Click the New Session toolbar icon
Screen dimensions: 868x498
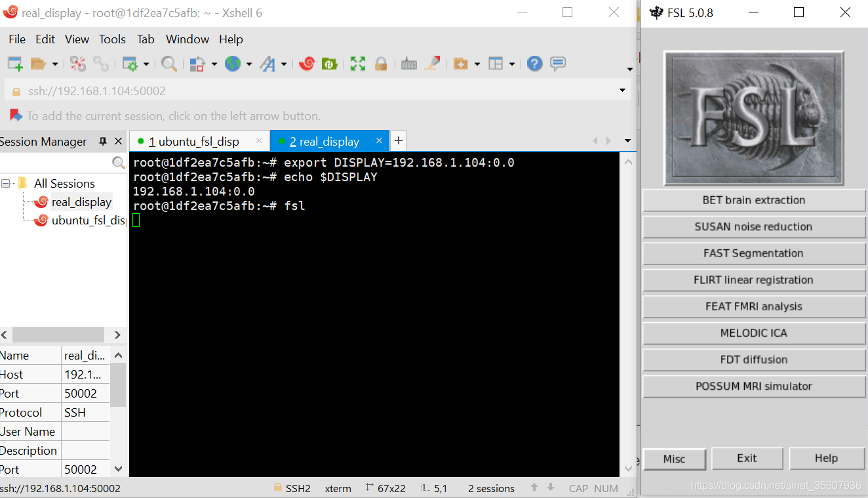point(15,64)
